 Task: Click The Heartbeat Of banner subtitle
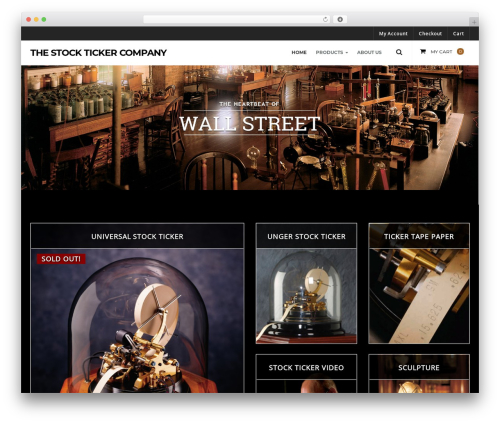(x=249, y=104)
